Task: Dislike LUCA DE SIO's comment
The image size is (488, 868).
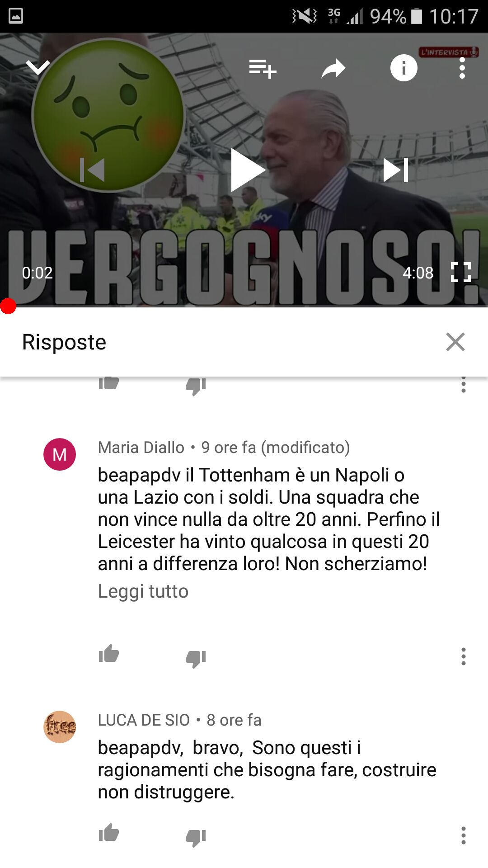Action: (196, 837)
